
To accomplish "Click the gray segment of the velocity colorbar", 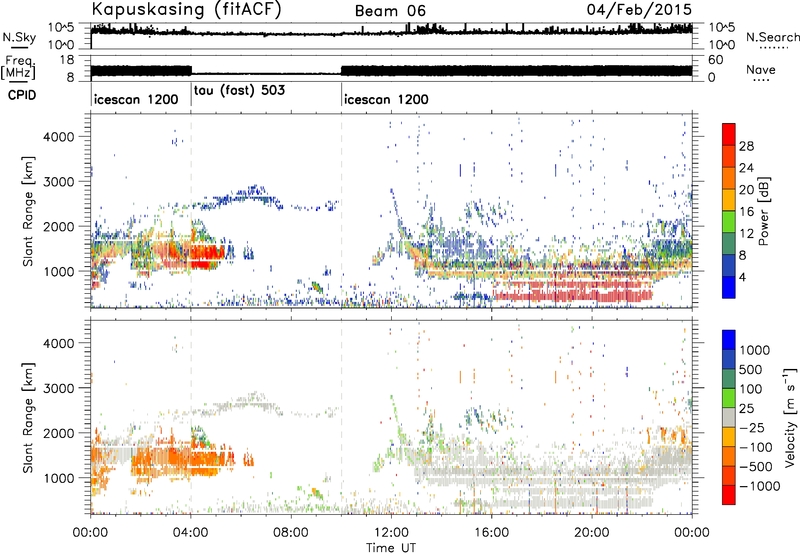I will click(729, 418).
